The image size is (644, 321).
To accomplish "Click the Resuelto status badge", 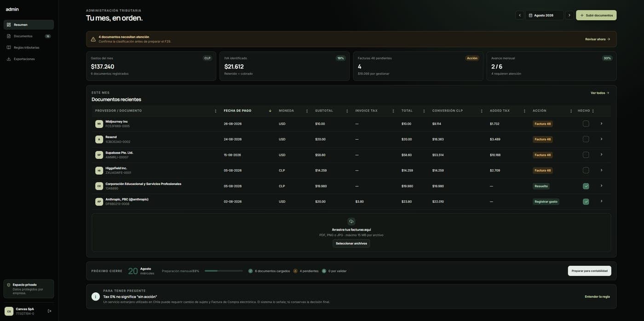I will pos(541,186).
